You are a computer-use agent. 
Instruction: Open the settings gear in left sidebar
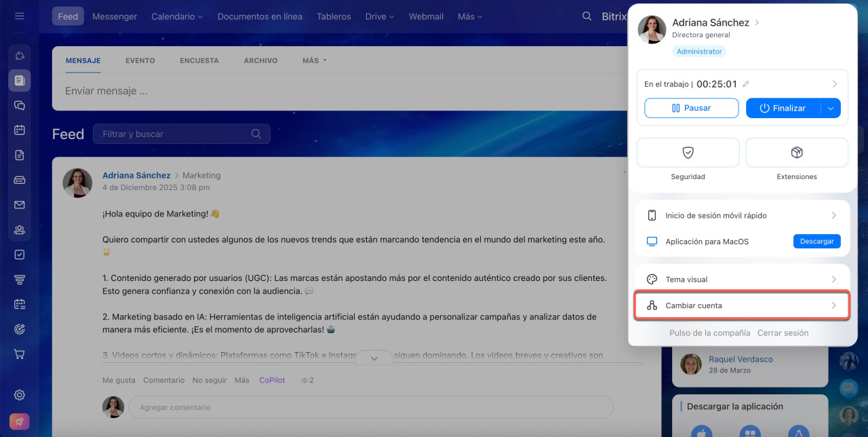click(x=19, y=395)
